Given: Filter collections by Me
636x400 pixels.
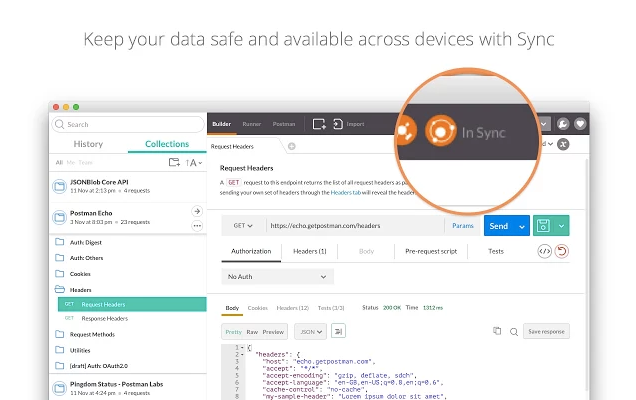Looking at the screenshot, I should [71, 162].
